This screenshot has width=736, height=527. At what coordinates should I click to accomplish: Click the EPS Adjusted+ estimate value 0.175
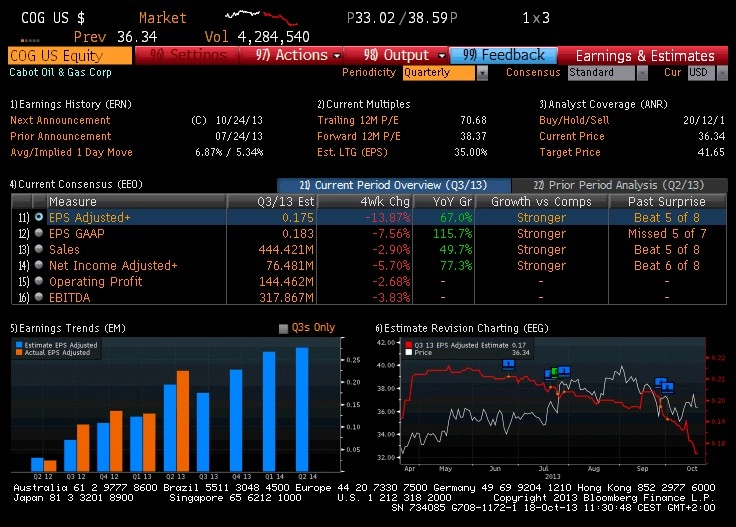(x=298, y=218)
